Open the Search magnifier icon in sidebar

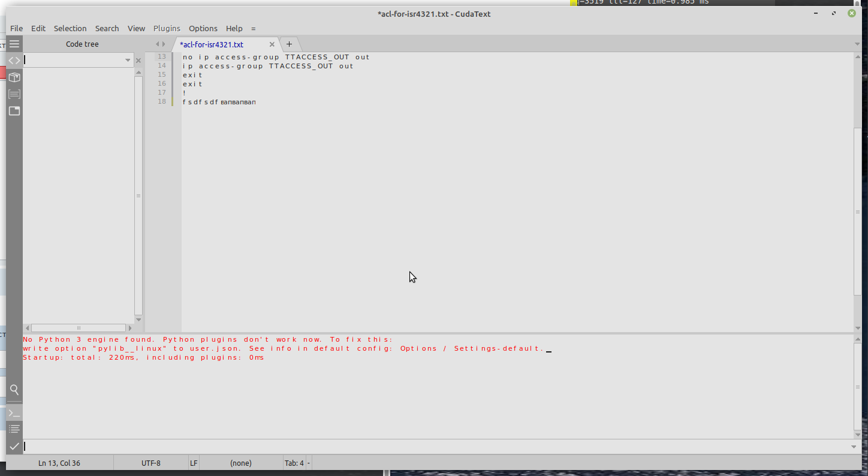pos(14,390)
